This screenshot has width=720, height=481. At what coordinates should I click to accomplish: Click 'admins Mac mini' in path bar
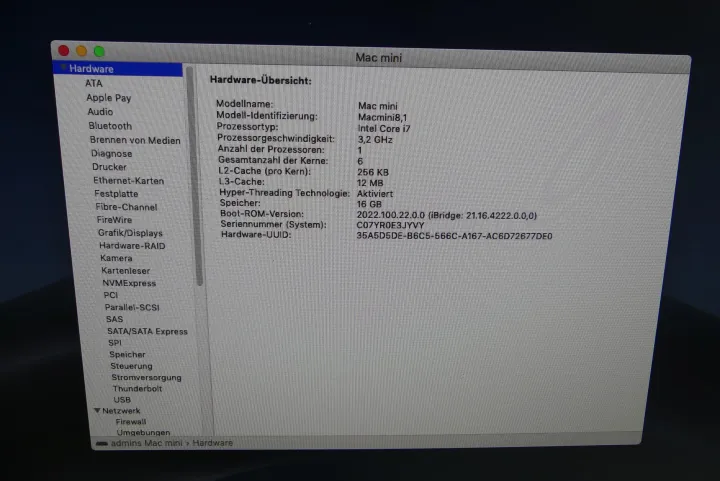pyautogui.click(x=146, y=443)
